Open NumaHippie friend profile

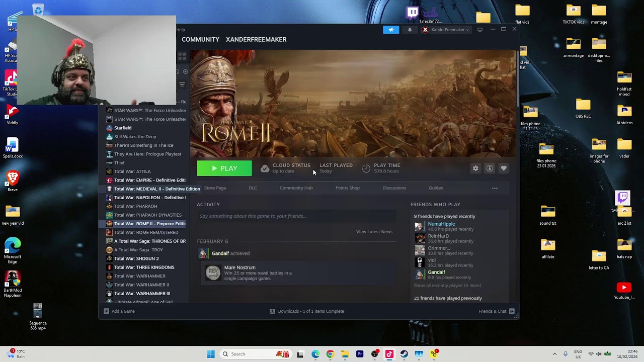[x=441, y=224]
